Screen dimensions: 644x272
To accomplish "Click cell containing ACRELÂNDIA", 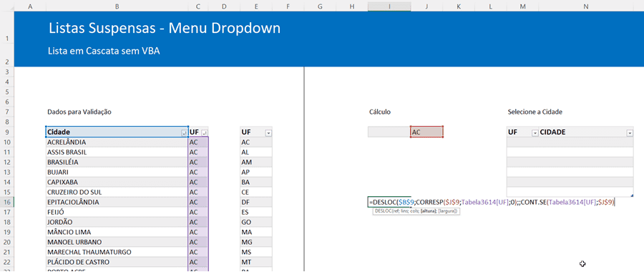I will [117, 142].
